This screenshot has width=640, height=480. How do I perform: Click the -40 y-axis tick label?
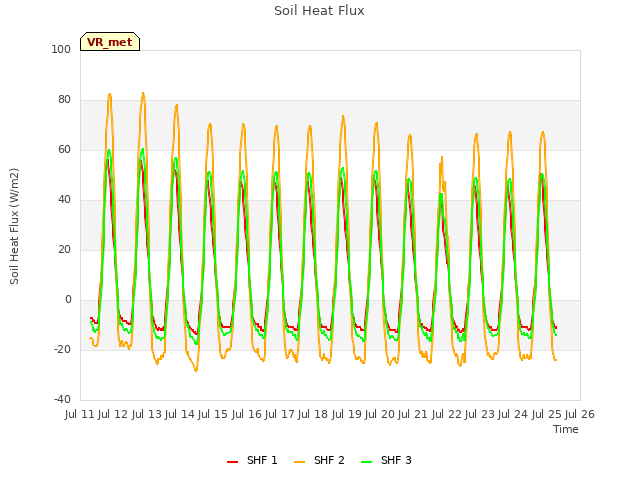62,400
